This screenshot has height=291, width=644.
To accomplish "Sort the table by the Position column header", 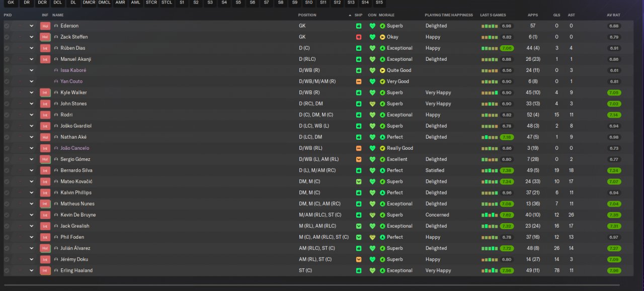I will [x=307, y=15].
